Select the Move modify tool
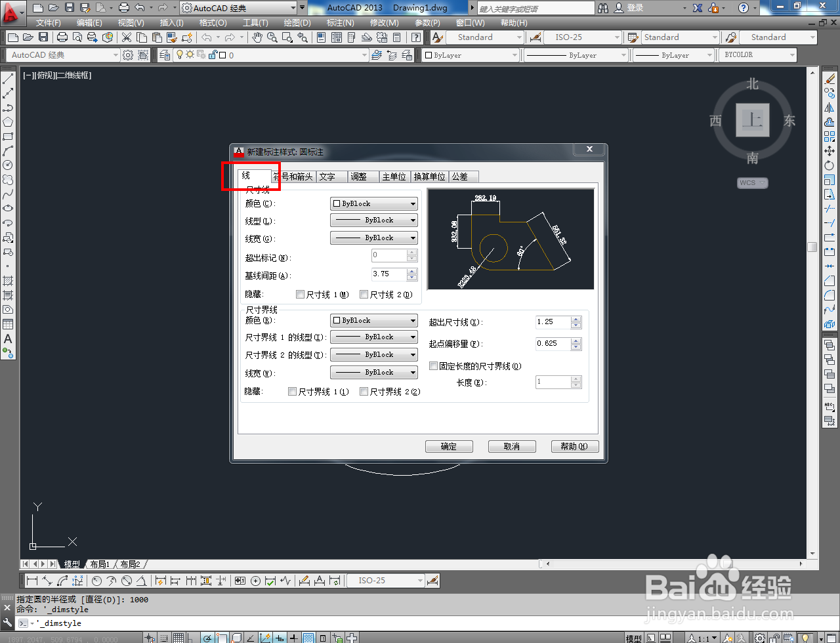 coord(829,151)
